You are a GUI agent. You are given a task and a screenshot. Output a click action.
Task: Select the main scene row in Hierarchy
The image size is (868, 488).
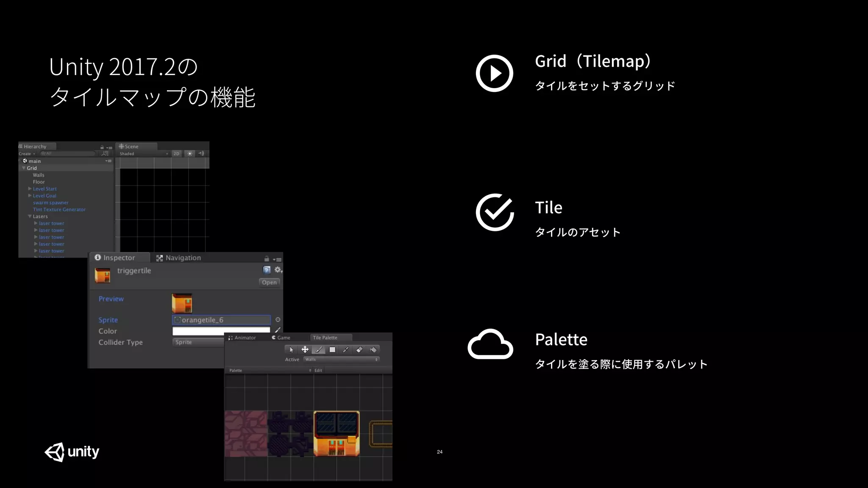66,161
